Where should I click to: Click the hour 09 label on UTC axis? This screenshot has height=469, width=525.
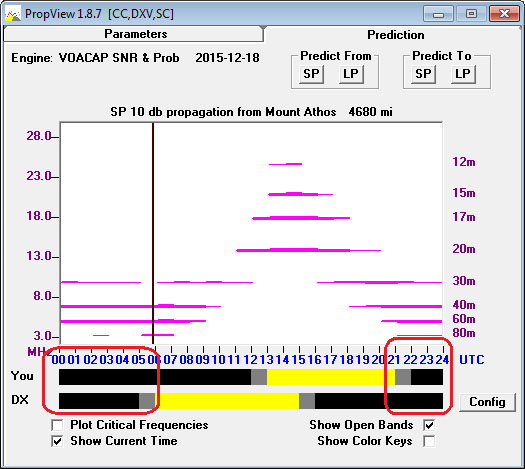202,360
